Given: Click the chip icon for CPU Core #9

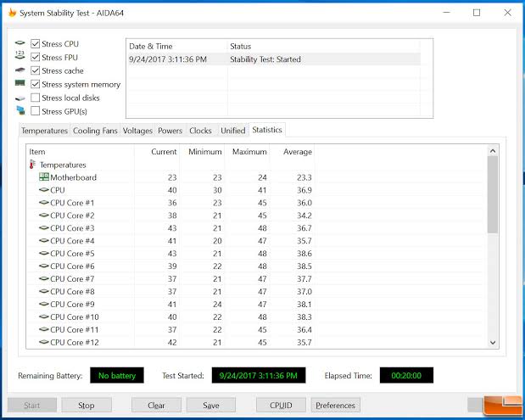Looking at the screenshot, I should coord(44,304).
